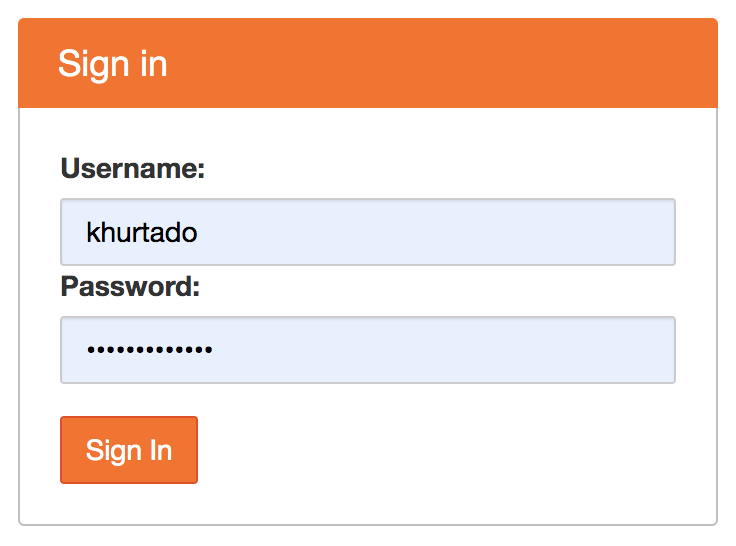Click the white space right of Username label
736x546 pixels.
coord(450,168)
